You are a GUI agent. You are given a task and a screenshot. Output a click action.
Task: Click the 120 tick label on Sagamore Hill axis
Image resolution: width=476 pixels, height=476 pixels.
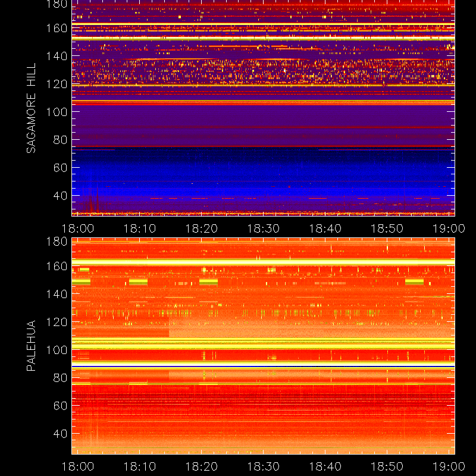point(57,84)
